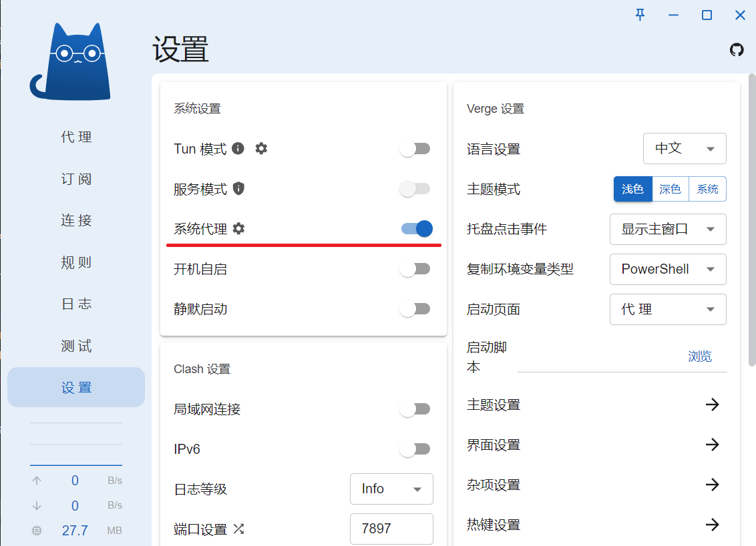Click the 浏览 link for 启动脚本
Image resolution: width=756 pixels, height=546 pixels.
[700, 356]
